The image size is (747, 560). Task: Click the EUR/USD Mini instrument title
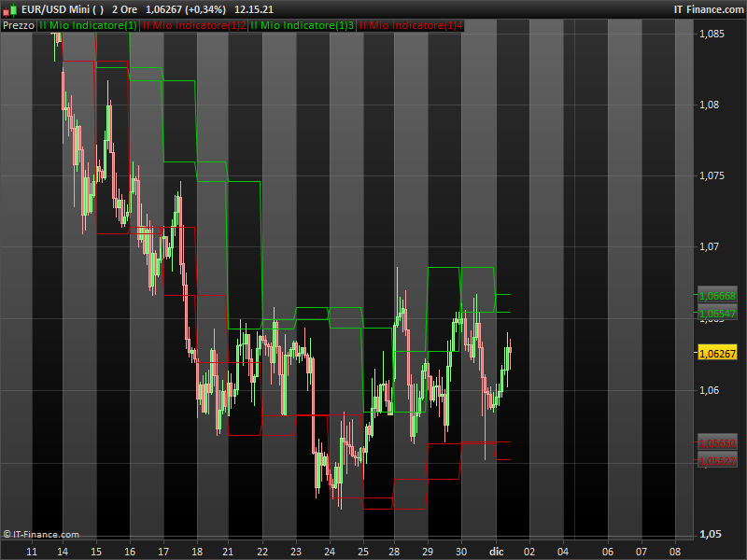click(63, 9)
